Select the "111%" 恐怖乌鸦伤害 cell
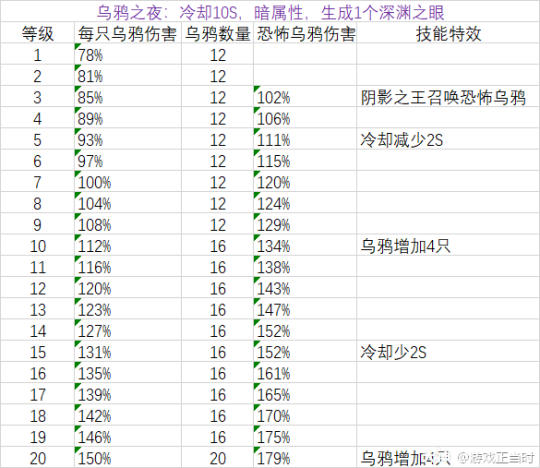 tap(305, 139)
